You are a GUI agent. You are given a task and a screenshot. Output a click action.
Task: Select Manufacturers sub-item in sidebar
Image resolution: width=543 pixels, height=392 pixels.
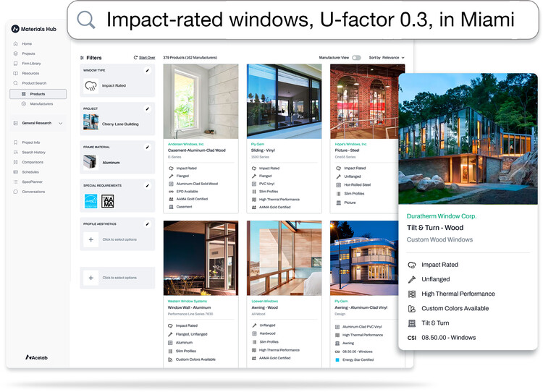[41, 104]
